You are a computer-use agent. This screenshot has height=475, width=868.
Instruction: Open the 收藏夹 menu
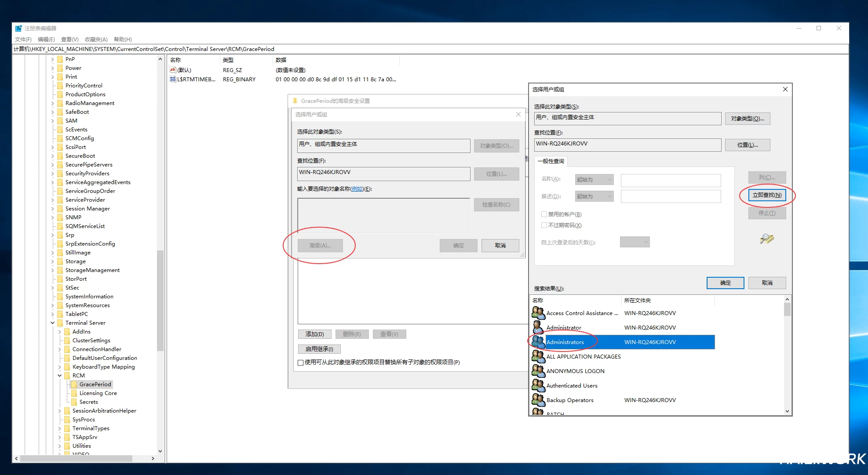96,40
